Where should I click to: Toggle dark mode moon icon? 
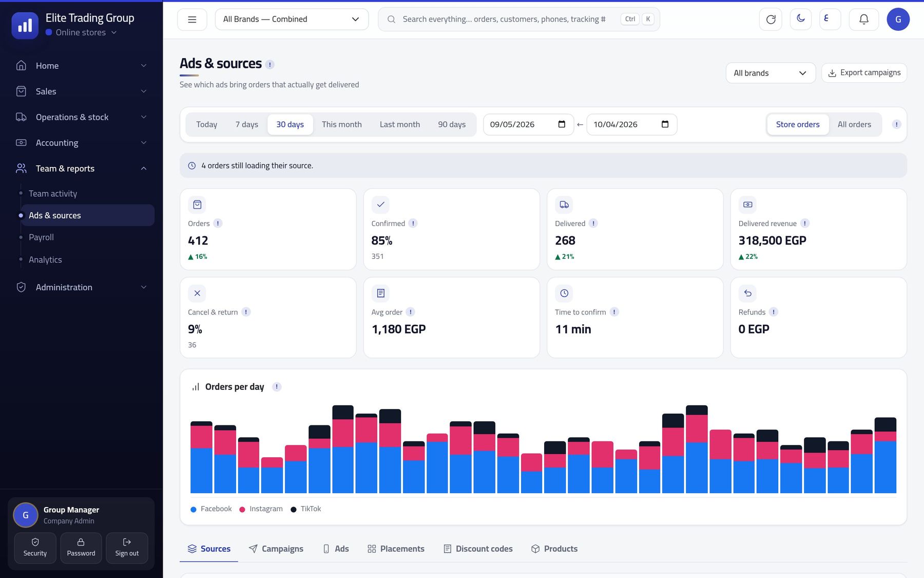(x=801, y=19)
